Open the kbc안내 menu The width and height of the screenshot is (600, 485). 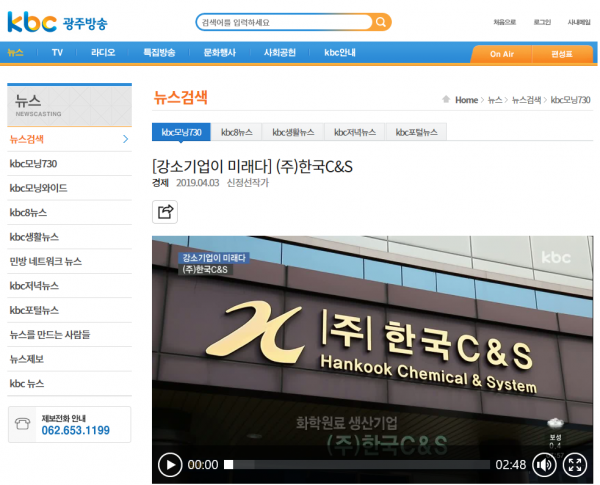coord(340,52)
